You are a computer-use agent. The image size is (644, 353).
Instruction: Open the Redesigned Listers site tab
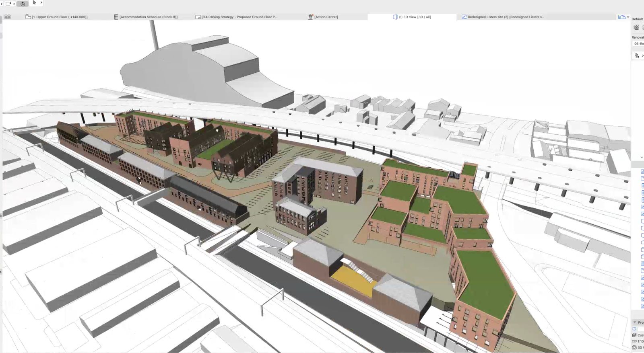505,17
